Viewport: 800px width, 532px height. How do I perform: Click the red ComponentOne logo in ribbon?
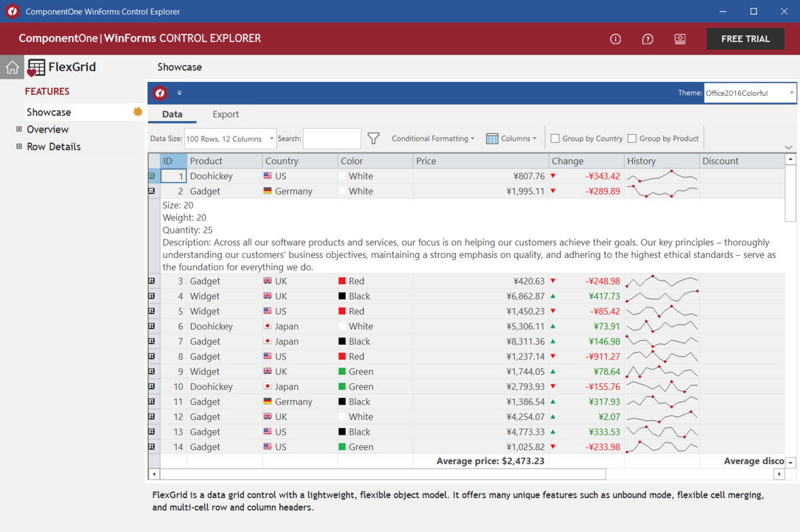point(159,93)
